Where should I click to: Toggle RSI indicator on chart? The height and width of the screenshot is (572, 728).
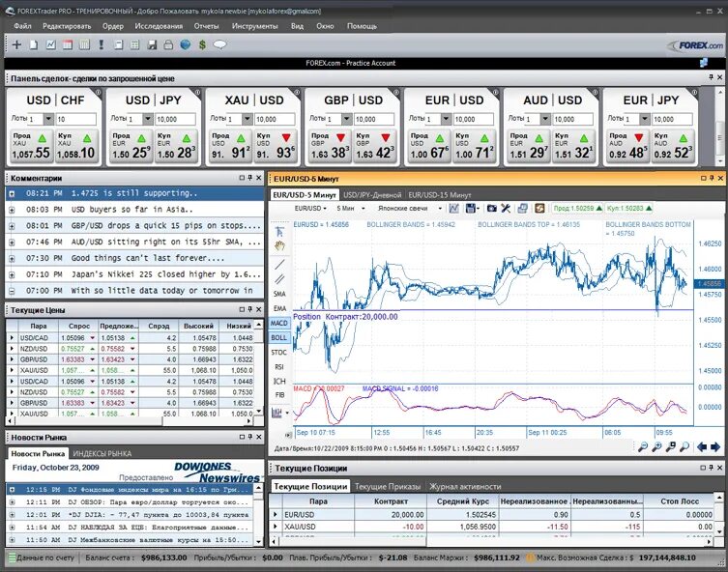tap(279, 367)
